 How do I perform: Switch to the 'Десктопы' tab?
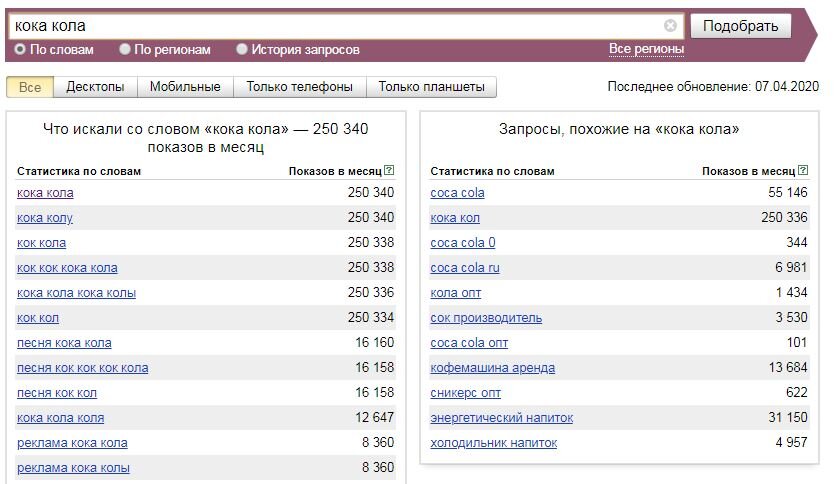click(95, 87)
